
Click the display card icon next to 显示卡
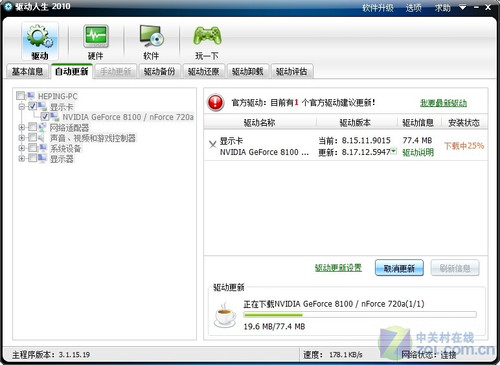[x=42, y=106]
